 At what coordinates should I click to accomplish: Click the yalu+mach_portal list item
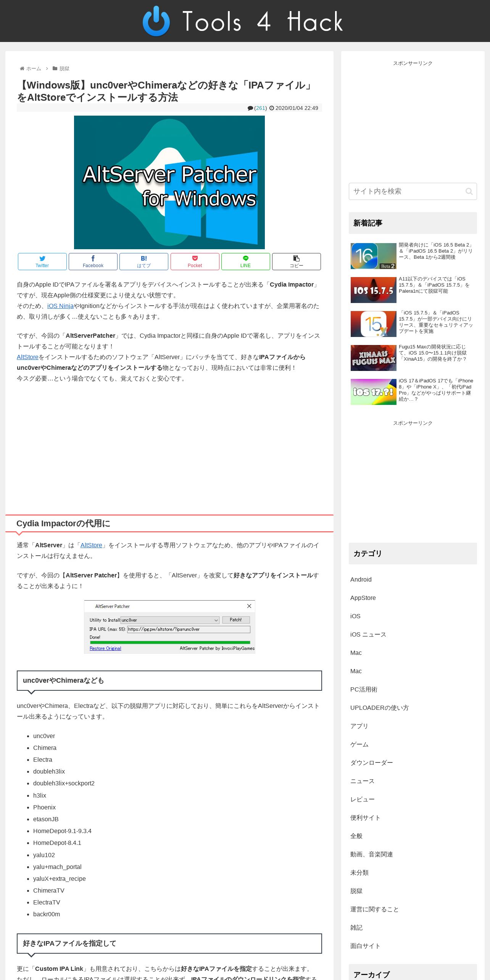[x=57, y=867]
